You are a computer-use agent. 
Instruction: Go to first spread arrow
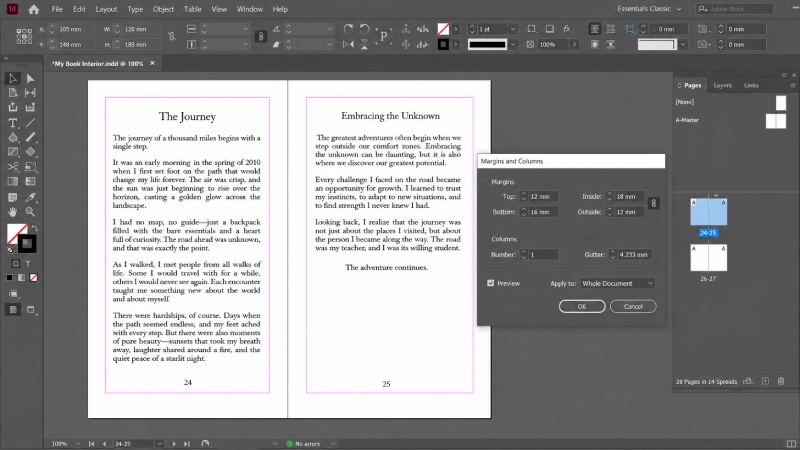[x=91, y=444]
